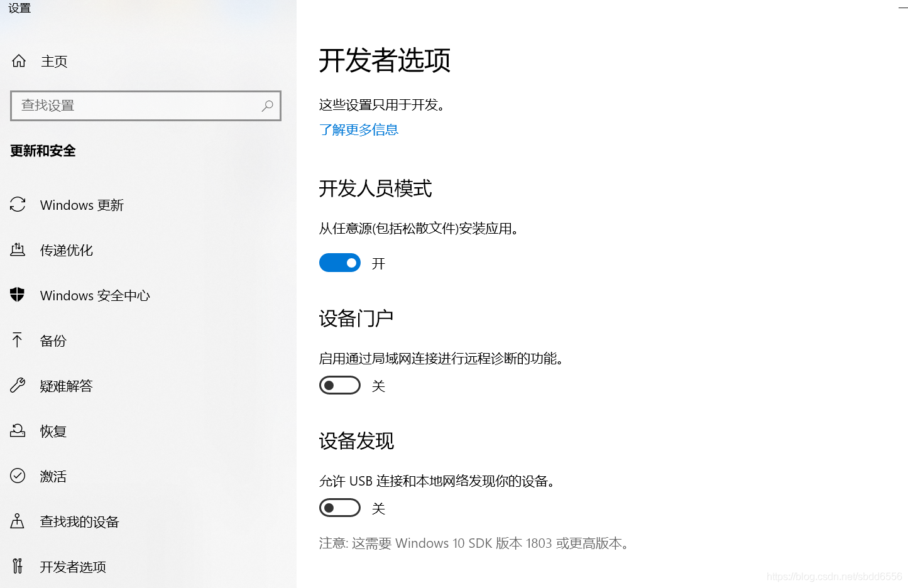The image size is (908, 588).
Task: Select 疑难解答 in the sidebar
Action: tap(67, 386)
